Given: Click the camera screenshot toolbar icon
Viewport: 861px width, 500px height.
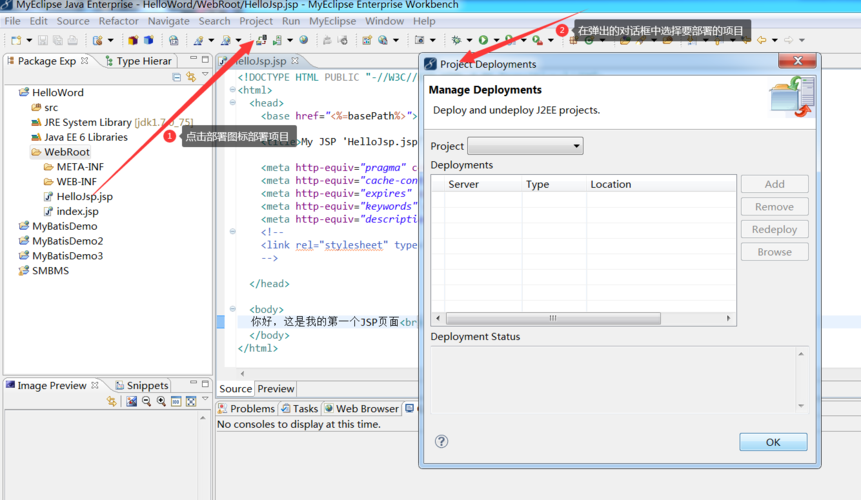Looking at the screenshot, I should click(x=420, y=40).
